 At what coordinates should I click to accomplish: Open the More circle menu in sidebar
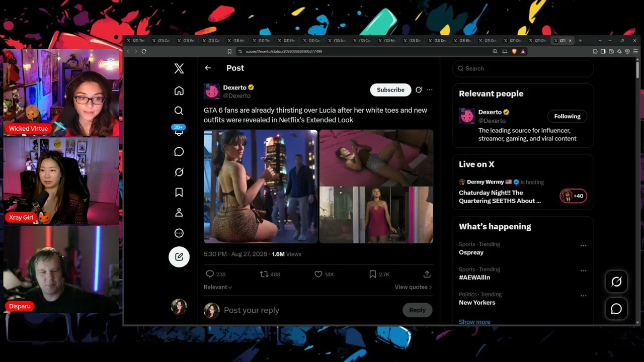(x=179, y=233)
